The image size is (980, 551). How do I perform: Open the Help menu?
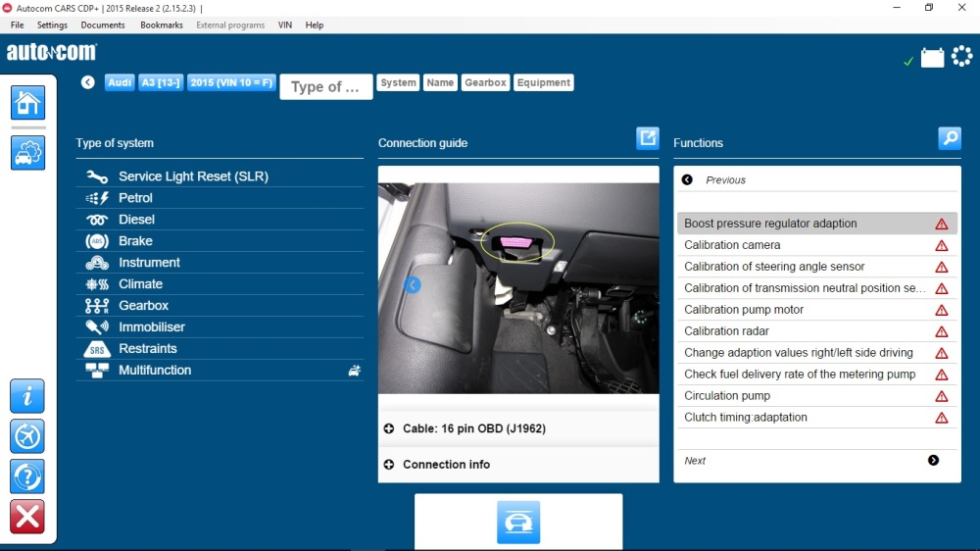coord(315,25)
